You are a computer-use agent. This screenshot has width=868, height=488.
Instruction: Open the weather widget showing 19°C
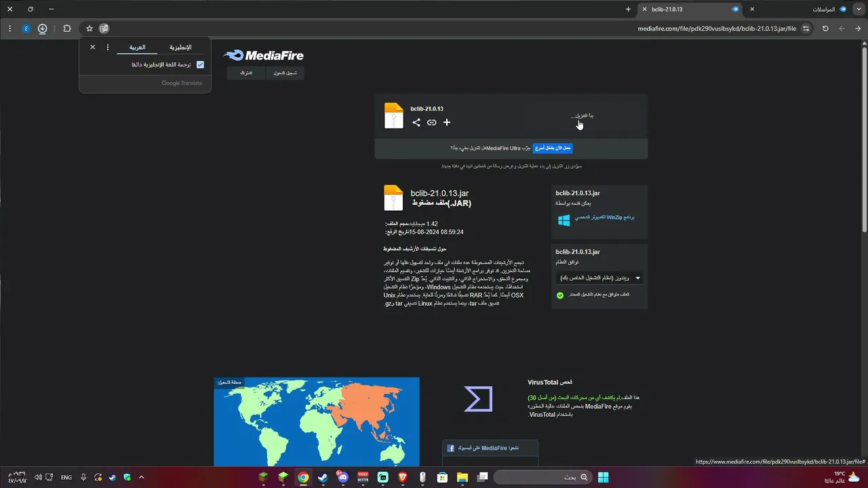841,477
